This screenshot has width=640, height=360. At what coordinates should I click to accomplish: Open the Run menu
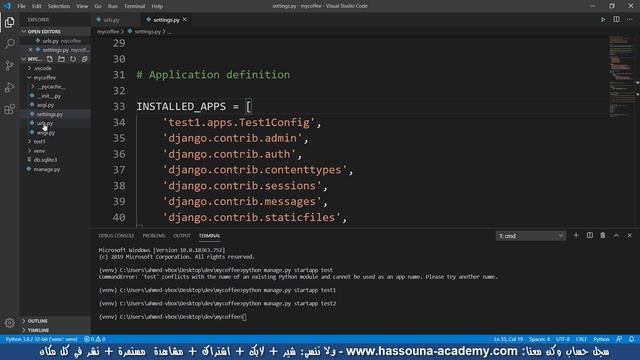coord(113,6)
